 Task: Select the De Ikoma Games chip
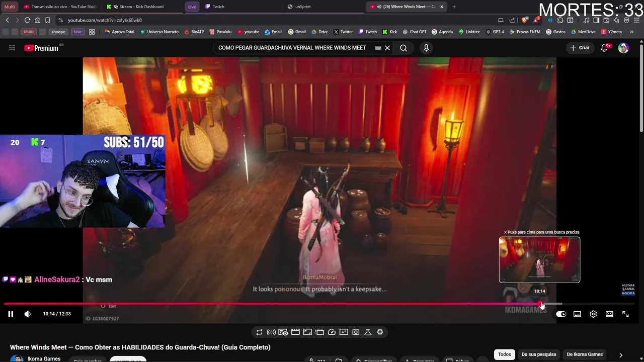(x=585, y=354)
